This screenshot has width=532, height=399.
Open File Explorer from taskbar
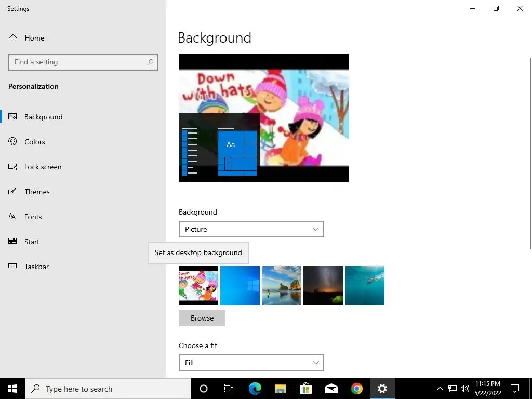coord(280,389)
